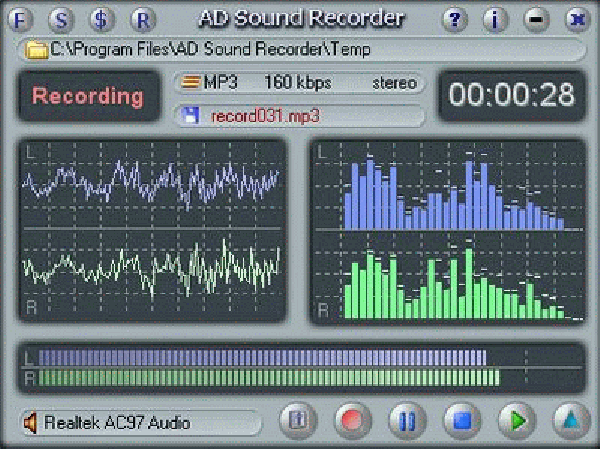
Task: Click the output folder path field
Action: (302, 50)
